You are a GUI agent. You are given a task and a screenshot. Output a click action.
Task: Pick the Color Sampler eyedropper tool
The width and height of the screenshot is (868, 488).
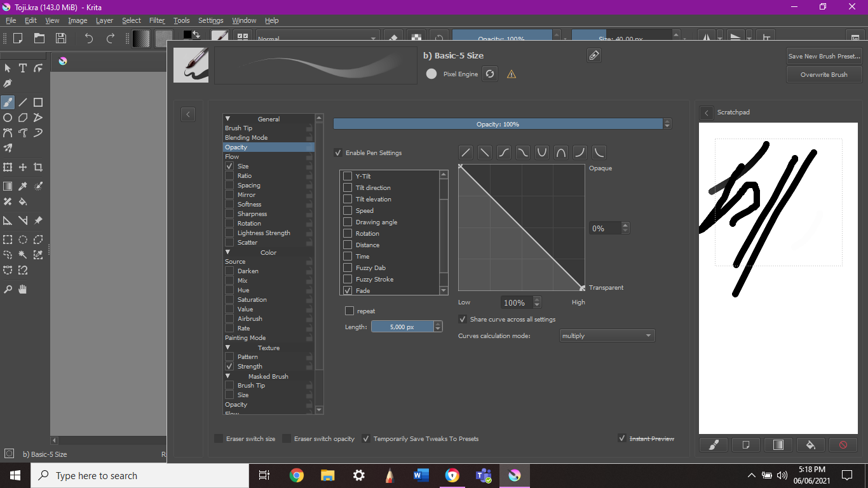pyautogui.click(x=23, y=186)
